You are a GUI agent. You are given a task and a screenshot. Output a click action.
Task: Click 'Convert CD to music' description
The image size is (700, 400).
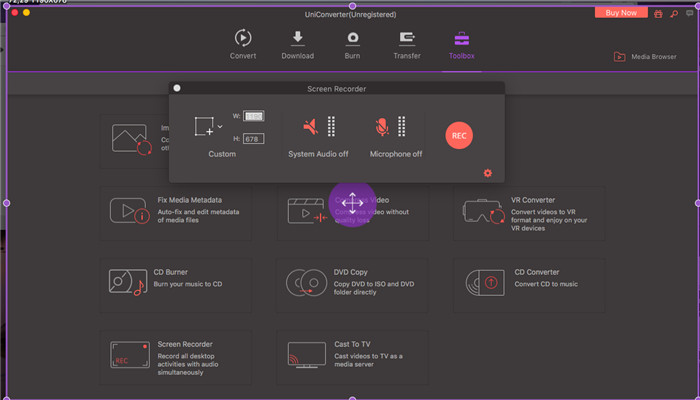pyautogui.click(x=546, y=284)
